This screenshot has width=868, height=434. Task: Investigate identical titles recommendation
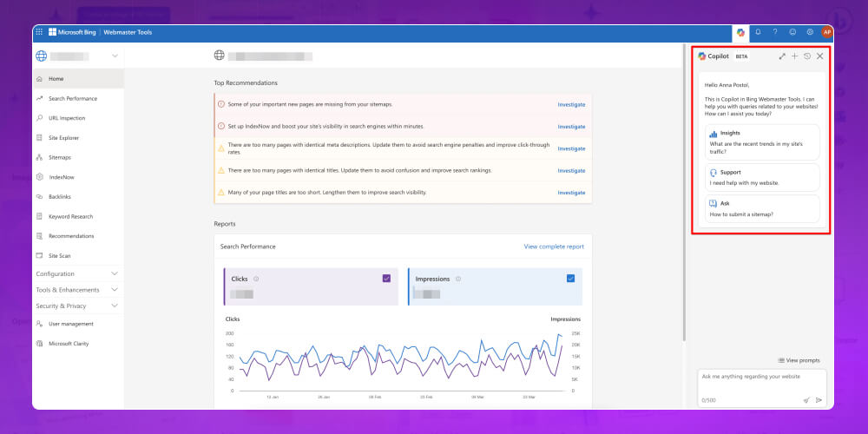(x=571, y=171)
